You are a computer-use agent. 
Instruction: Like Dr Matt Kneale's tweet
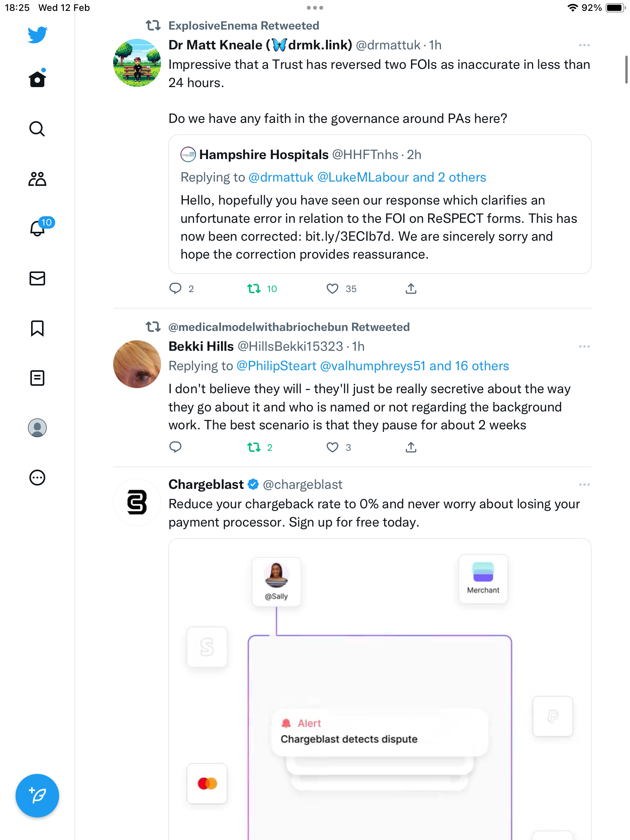(x=332, y=289)
